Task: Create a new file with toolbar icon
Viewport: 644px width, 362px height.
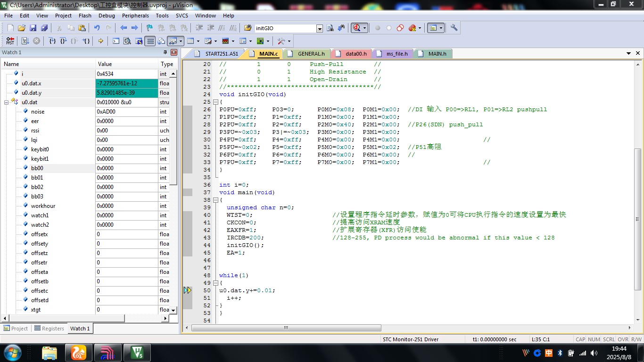Action: pos(10,28)
